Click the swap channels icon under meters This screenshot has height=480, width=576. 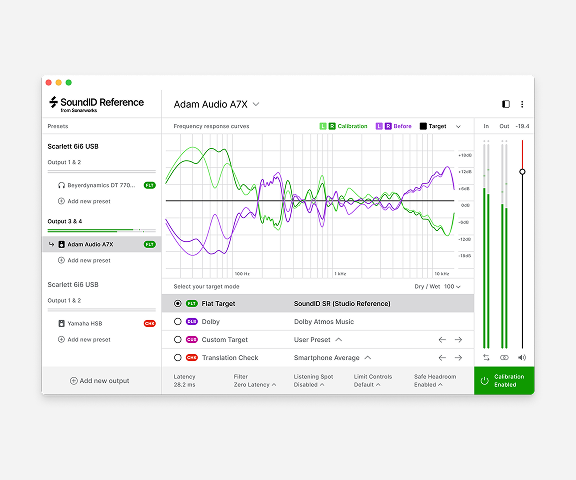point(486,357)
